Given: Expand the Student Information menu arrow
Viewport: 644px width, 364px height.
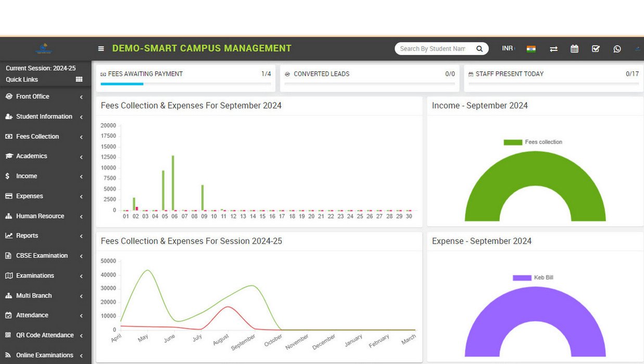Looking at the screenshot, I should coord(81,117).
